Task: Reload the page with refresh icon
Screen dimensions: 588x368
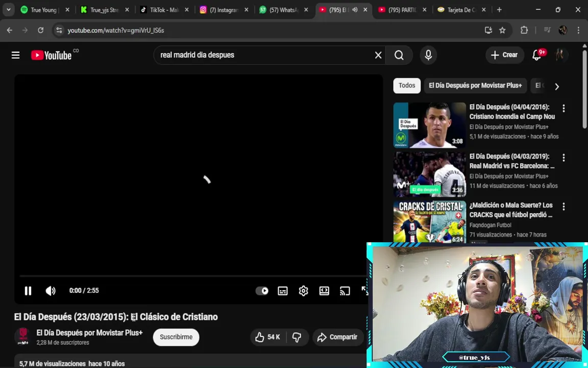Action: point(40,31)
